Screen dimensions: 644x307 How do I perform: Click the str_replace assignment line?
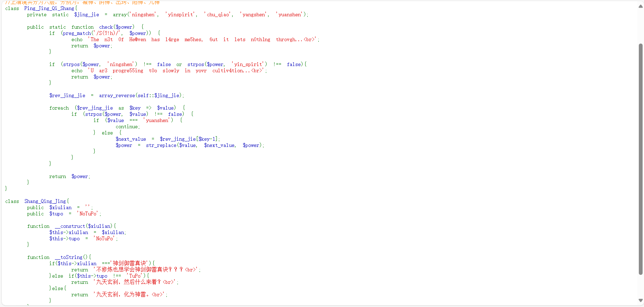[x=190, y=145]
